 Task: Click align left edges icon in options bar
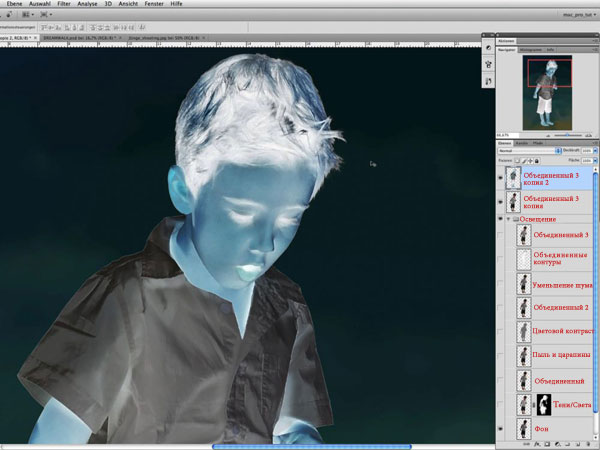[x=67, y=28]
